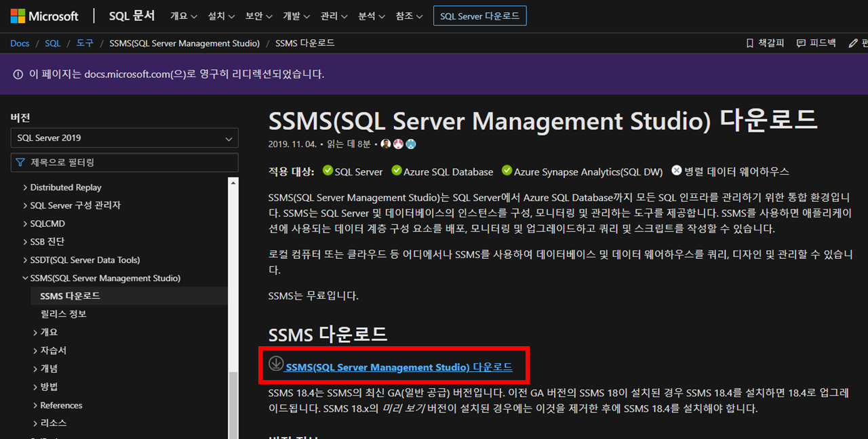Image resolution: width=868 pixels, height=439 pixels.
Task: Click the contributor avatars
Action: [398, 144]
